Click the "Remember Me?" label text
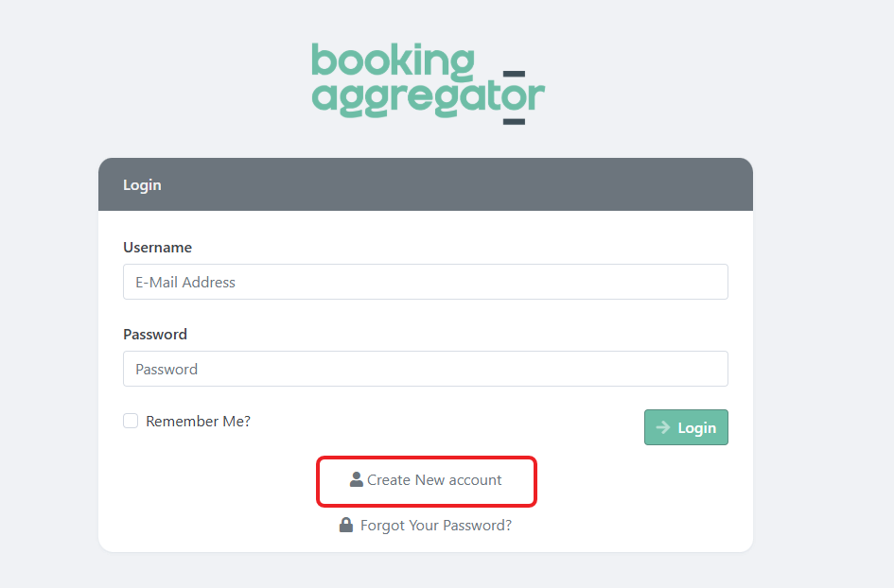 click(x=198, y=422)
